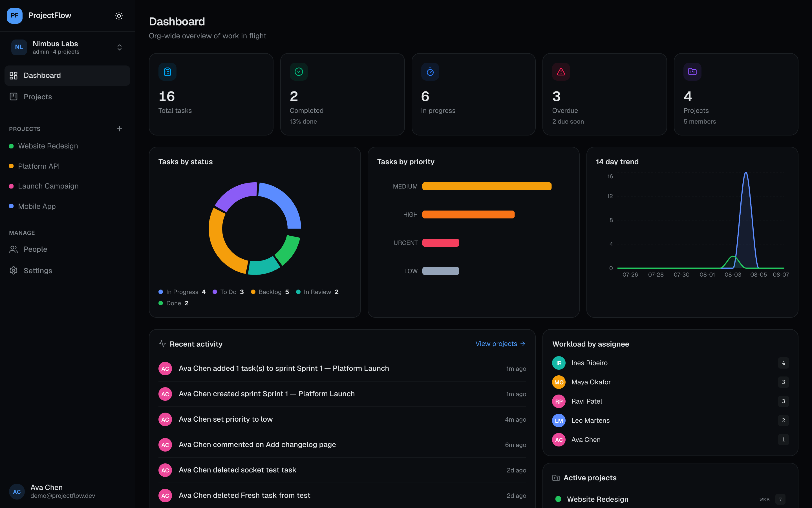Toggle the light/dark theme sun icon
This screenshot has width=812, height=508.
click(x=119, y=16)
